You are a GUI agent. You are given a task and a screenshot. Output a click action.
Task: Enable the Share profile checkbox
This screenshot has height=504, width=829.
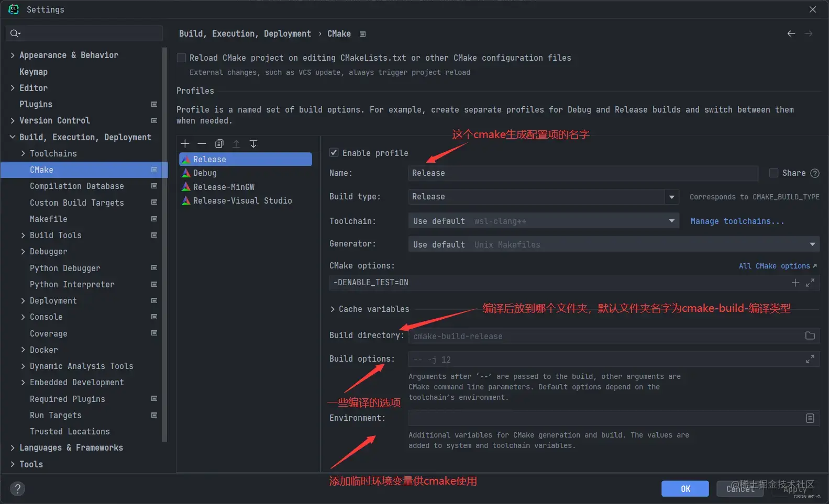click(773, 173)
